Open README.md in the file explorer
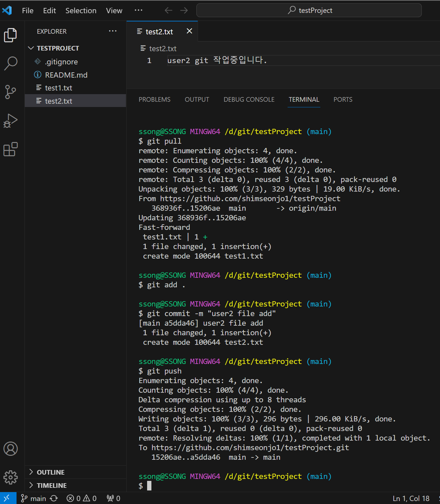The image size is (440, 504). [x=66, y=75]
